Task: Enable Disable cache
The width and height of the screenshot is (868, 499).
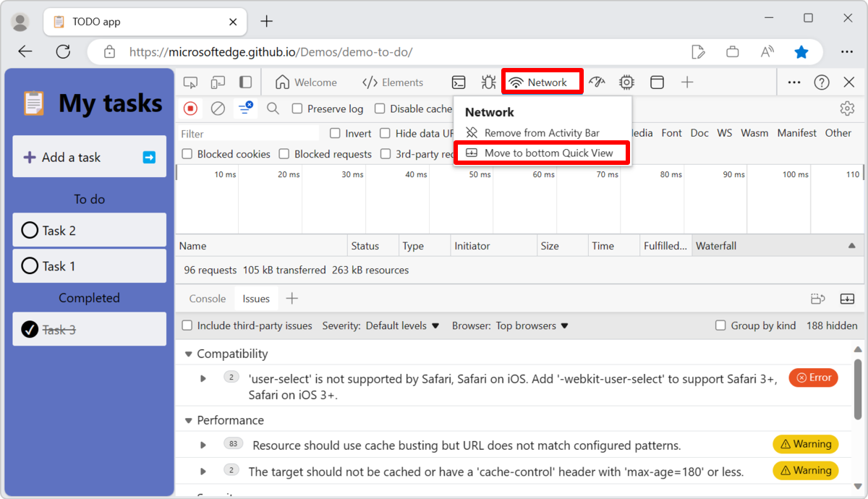Action: tap(379, 108)
